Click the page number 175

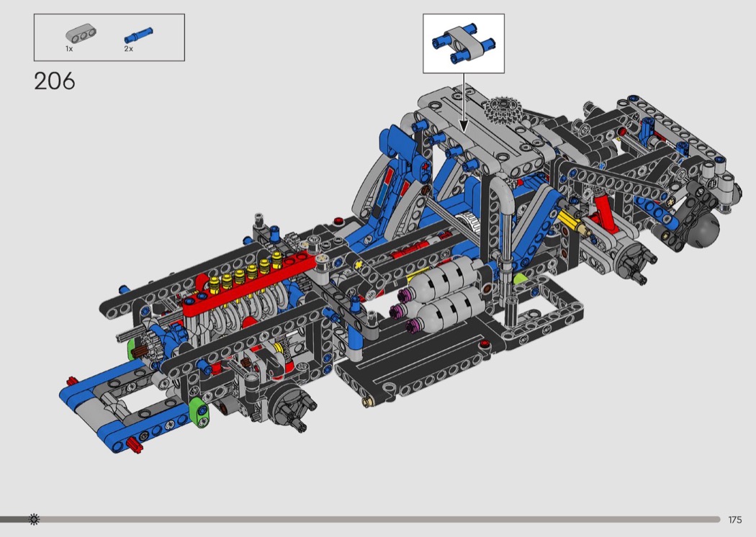734,520
